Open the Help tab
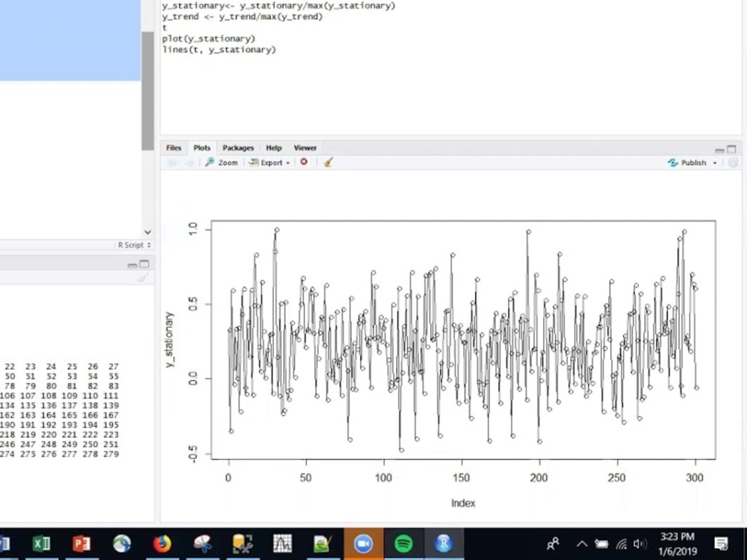 click(273, 147)
